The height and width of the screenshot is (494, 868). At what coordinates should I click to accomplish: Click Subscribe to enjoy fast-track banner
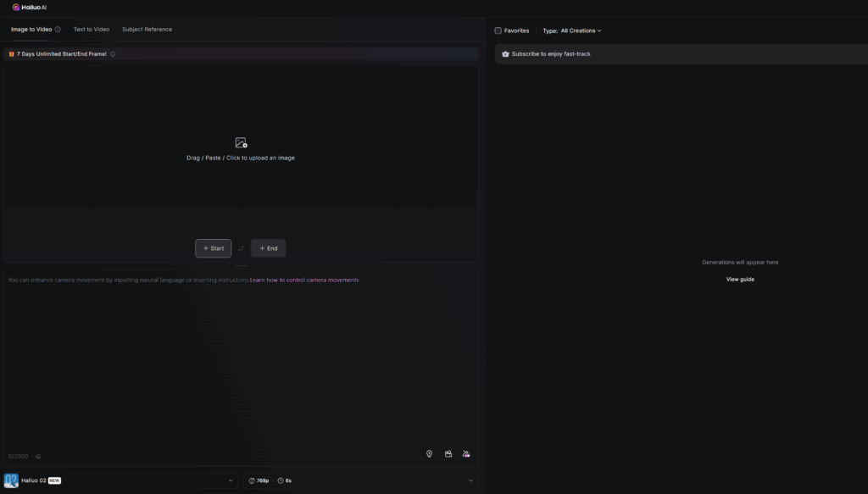[x=551, y=54]
